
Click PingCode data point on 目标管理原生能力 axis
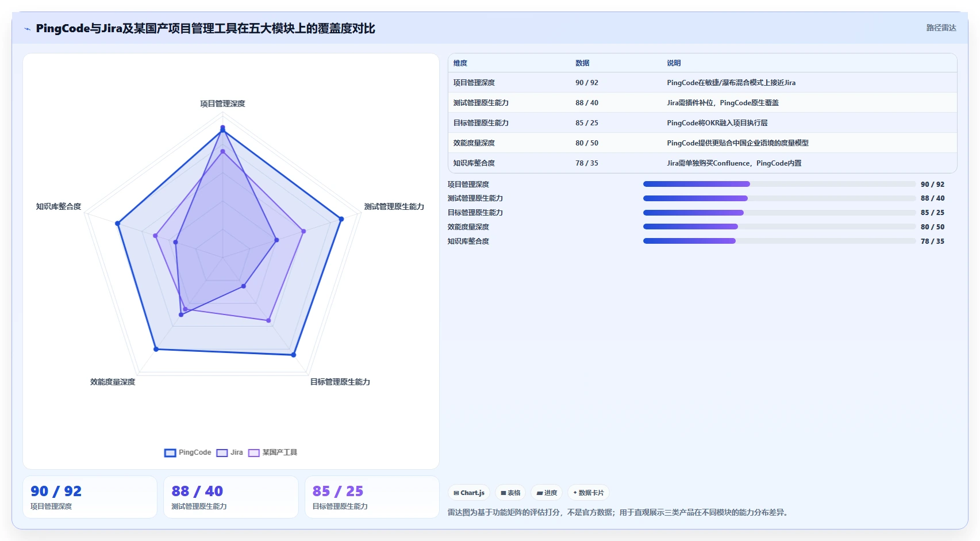293,355
